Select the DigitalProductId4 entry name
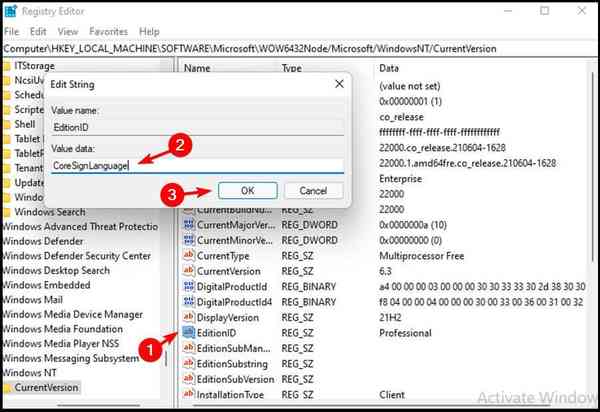600x412 pixels. 234,302
